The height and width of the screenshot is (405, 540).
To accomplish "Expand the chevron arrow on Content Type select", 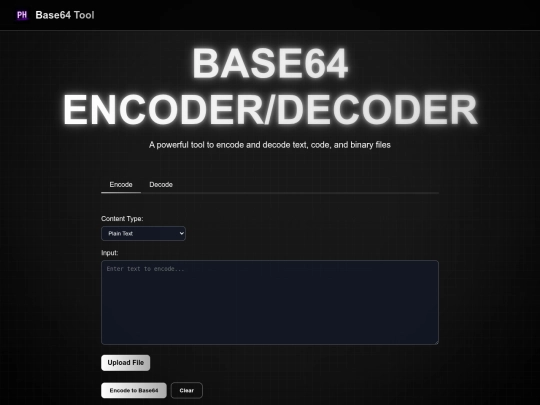I will click(181, 233).
